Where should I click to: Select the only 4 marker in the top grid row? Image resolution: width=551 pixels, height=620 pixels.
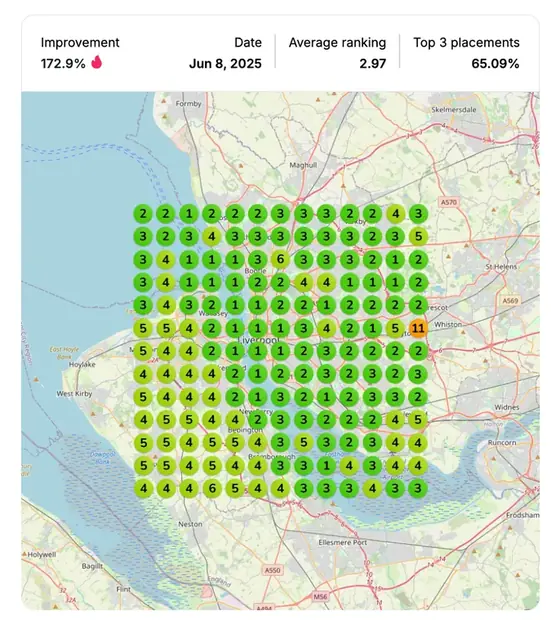(395, 214)
